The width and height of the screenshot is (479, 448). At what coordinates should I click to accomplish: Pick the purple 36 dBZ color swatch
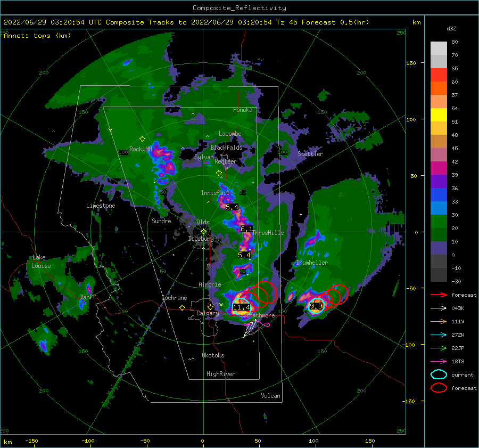439,181
